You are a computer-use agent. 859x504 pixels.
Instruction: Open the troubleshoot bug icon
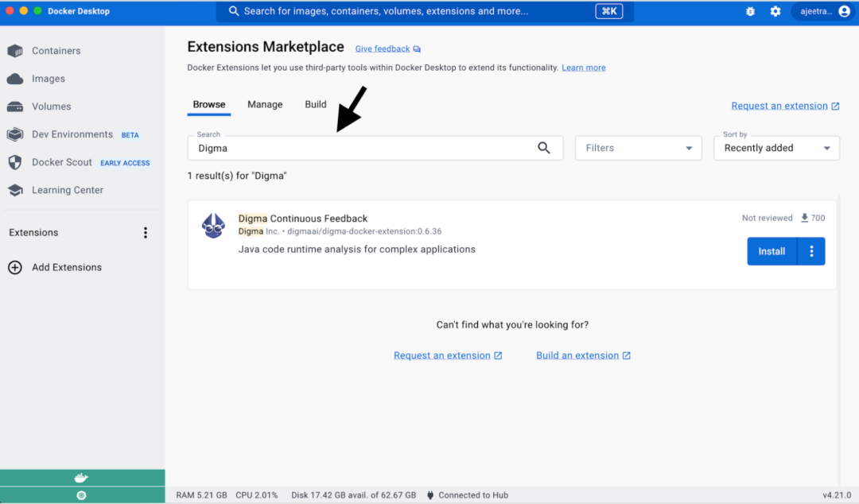pos(749,11)
